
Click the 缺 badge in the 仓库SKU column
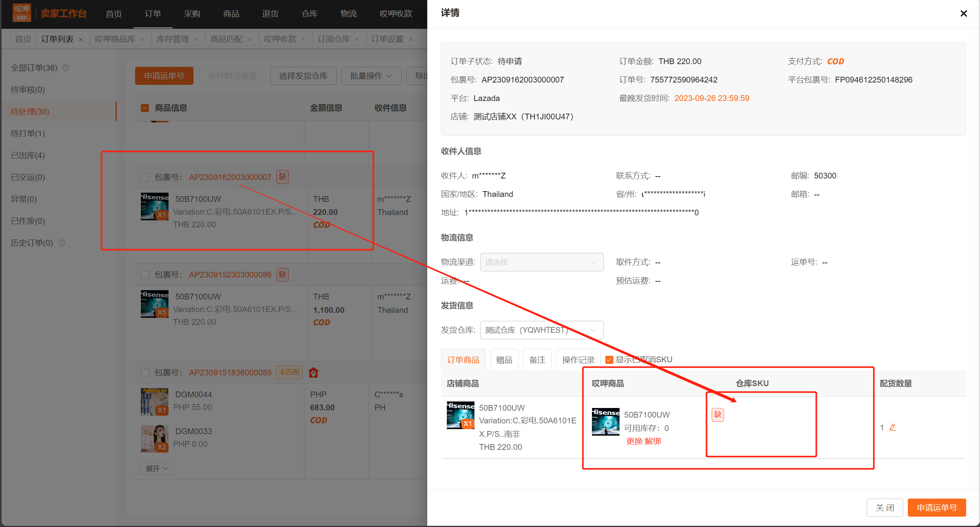[x=717, y=415]
